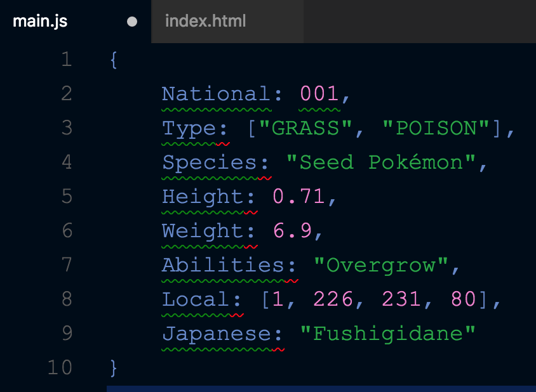Click line number 8 in the gutter

tap(67, 299)
